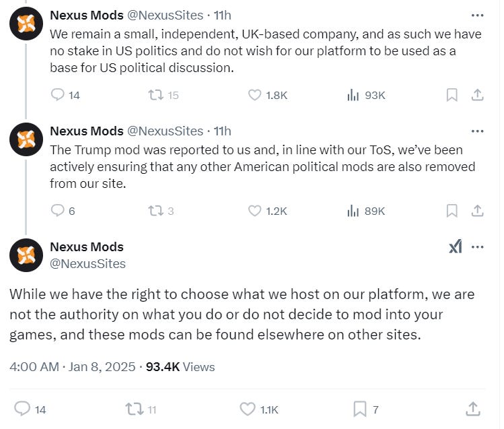Reply to the UK-based company tweet
The height and width of the screenshot is (429, 504).
click(x=58, y=95)
